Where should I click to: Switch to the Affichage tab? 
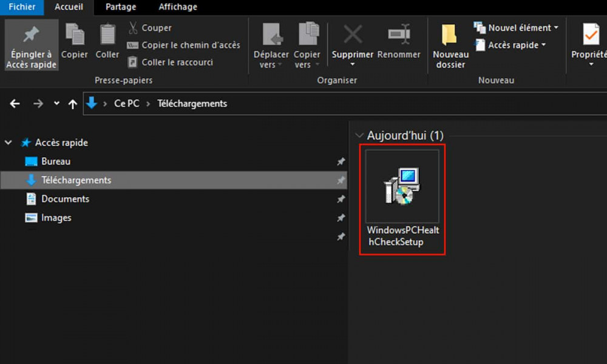tap(178, 7)
